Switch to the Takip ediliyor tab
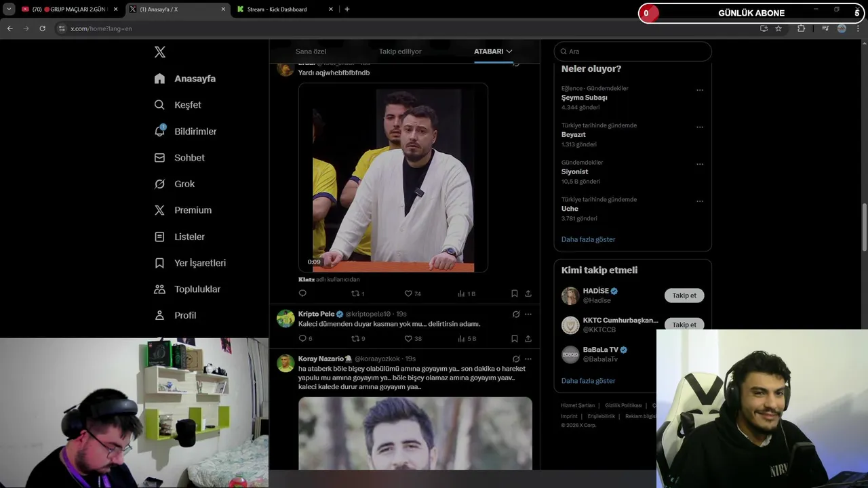Viewport: 868px width, 488px height. coord(400,52)
